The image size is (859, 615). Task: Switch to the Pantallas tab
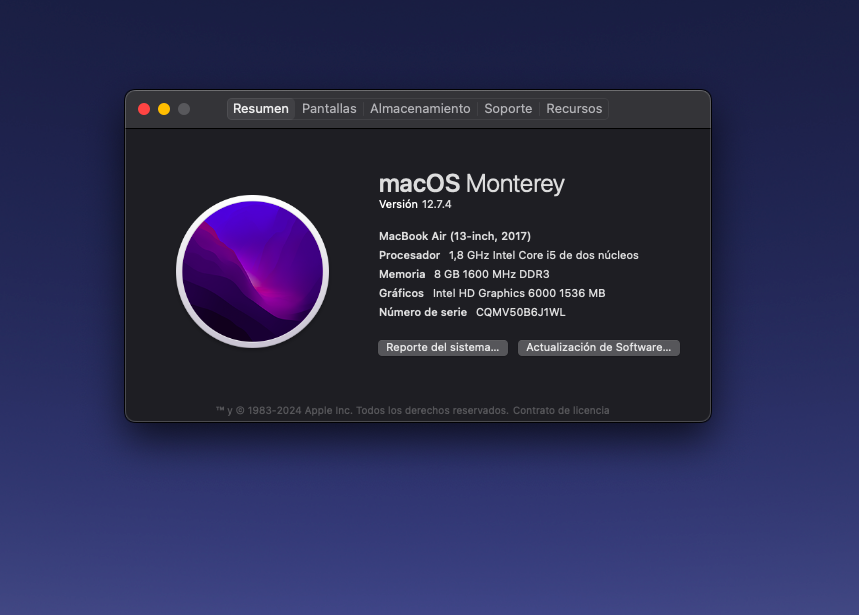coord(329,109)
